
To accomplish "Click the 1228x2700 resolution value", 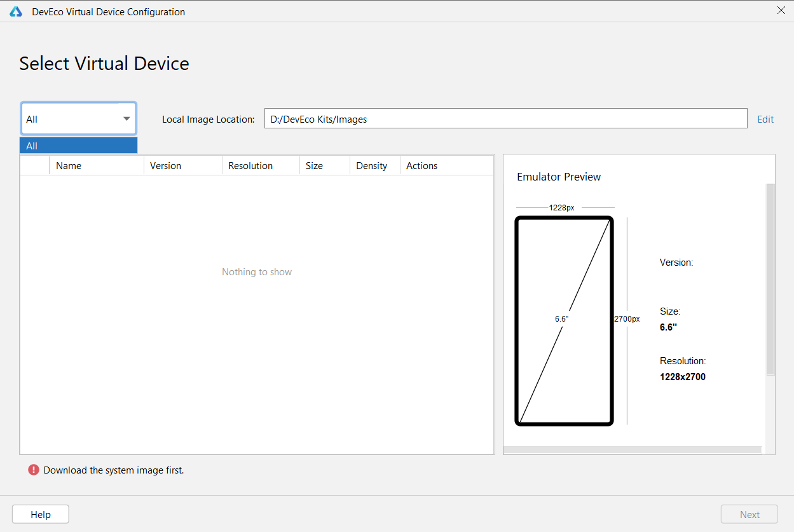I will (683, 376).
